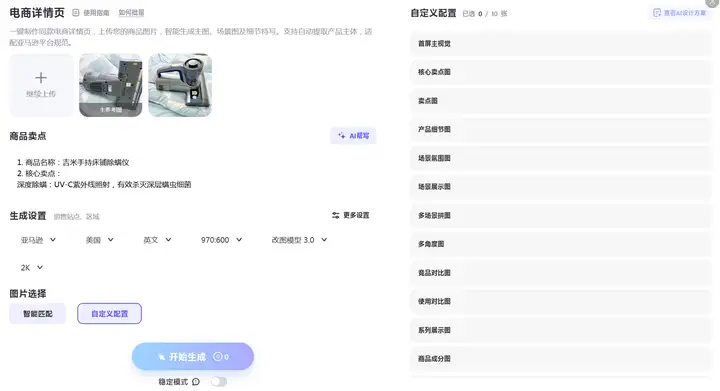Click the AI帮写 button
This screenshot has height=391, width=720.
[x=353, y=136]
